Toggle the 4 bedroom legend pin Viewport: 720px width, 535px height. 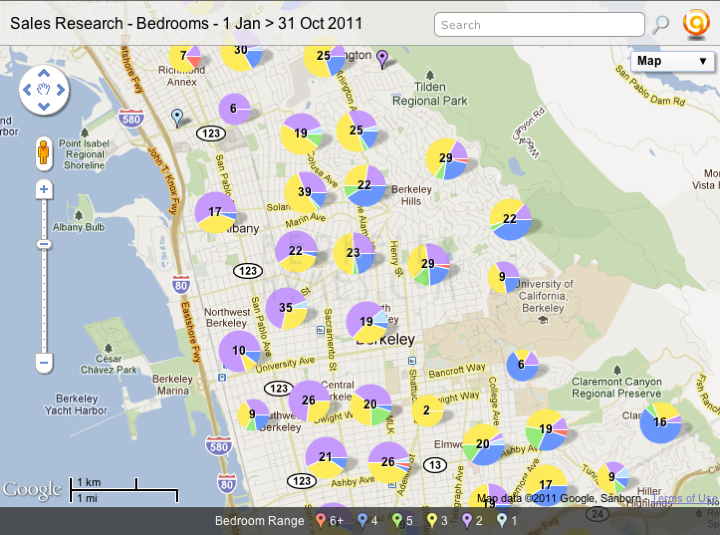362,520
